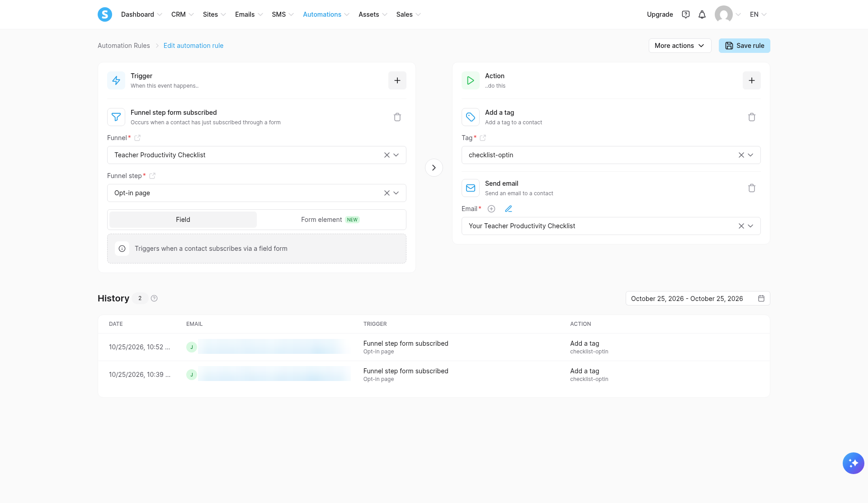The image size is (868, 503).
Task: Open Funnel step external link icon
Action: 152,176
